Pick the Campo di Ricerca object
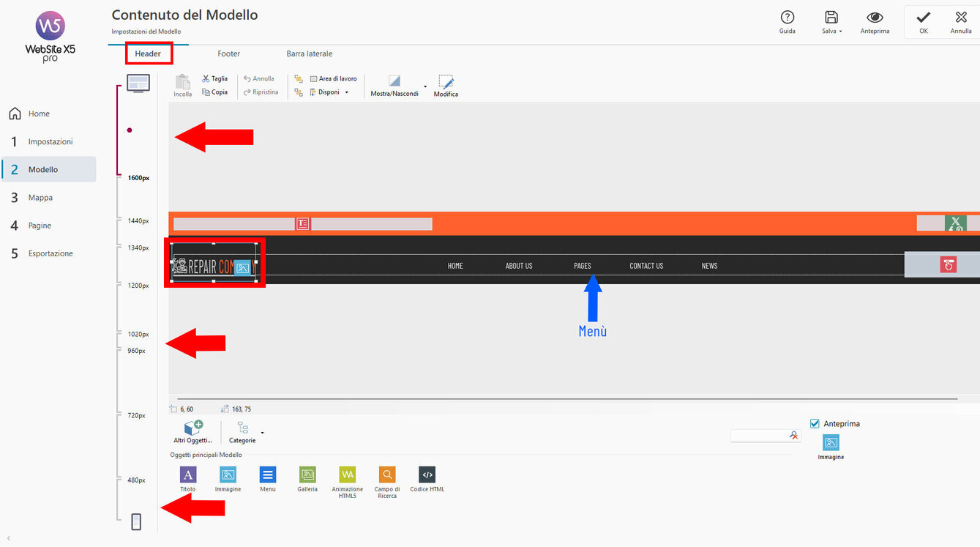 [387, 475]
